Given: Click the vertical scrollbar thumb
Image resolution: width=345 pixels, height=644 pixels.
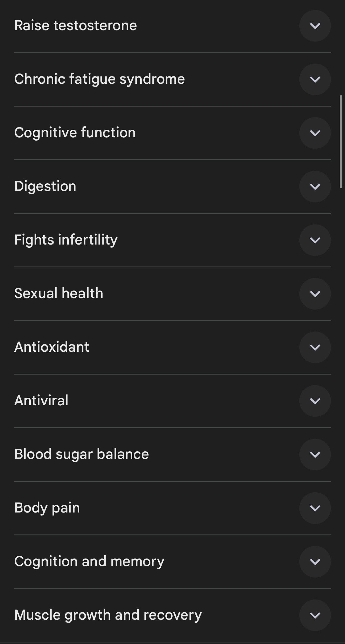Looking at the screenshot, I should click(341, 141).
